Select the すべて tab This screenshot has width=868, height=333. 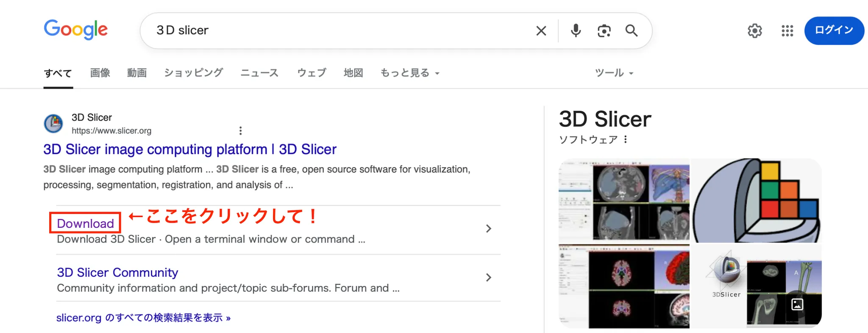pos(58,73)
